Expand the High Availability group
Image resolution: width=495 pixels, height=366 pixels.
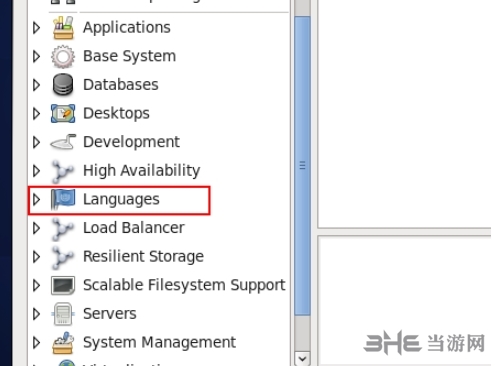coord(37,171)
